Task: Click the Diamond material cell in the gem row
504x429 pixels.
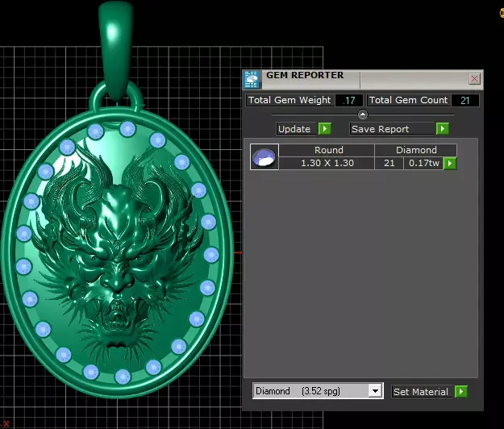Action: [416, 150]
